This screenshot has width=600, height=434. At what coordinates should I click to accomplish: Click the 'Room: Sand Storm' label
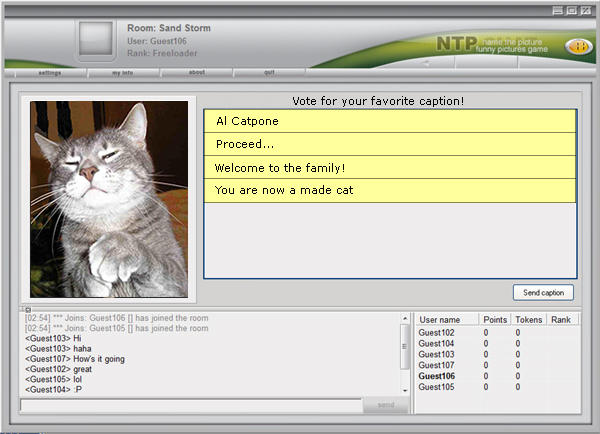tap(169, 28)
